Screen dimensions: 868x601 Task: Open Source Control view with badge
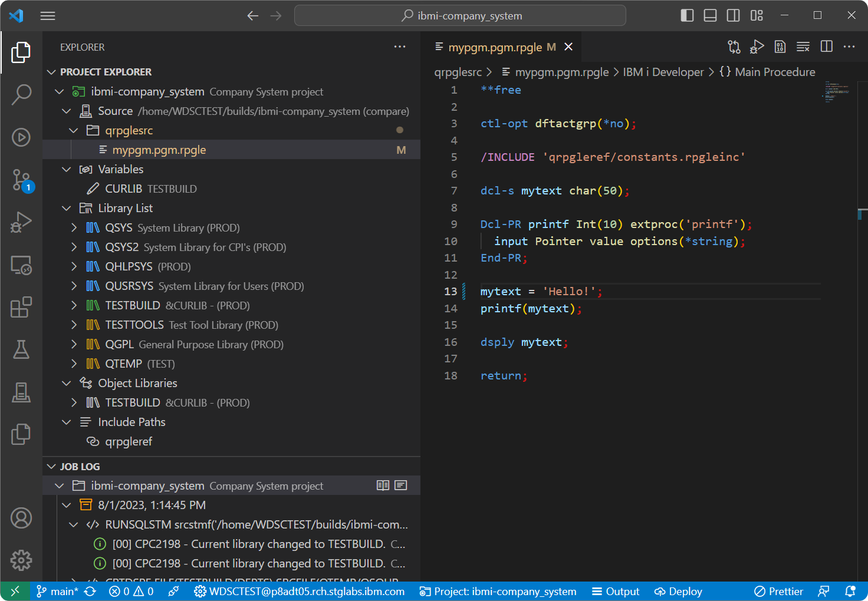[x=21, y=180]
